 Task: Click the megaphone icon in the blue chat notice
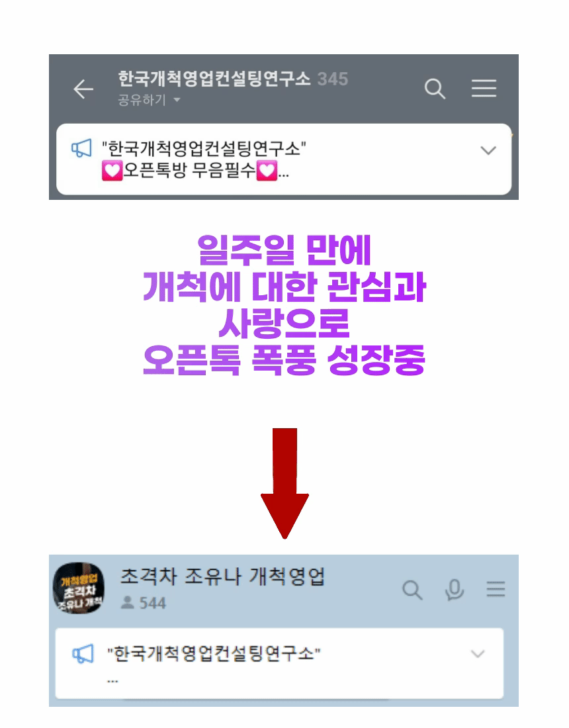[x=83, y=654]
